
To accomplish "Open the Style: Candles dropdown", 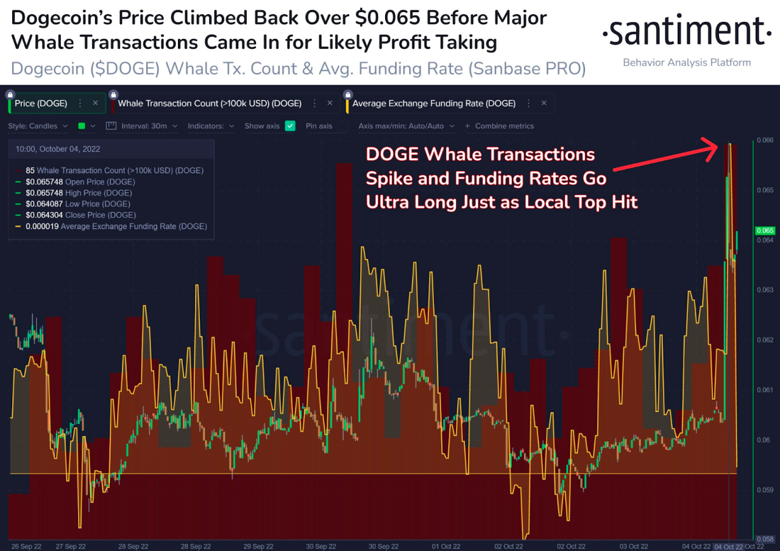I will tap(38, 126).
